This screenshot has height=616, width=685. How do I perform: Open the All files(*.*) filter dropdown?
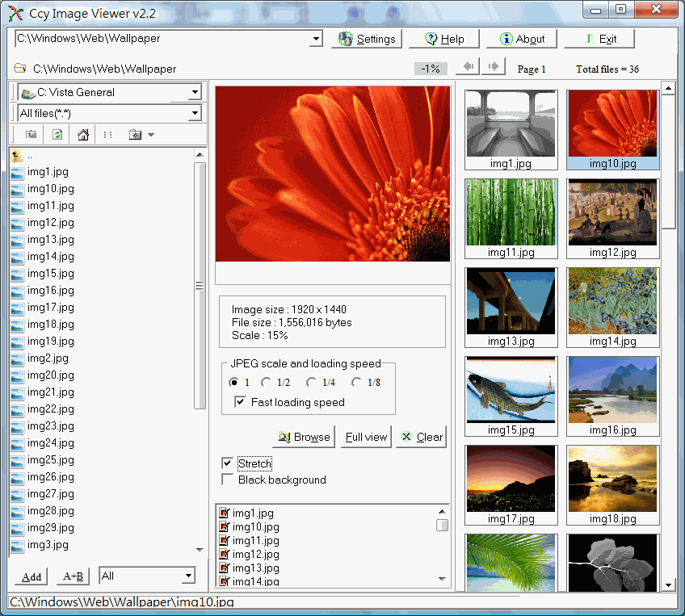tap(194, 114)
